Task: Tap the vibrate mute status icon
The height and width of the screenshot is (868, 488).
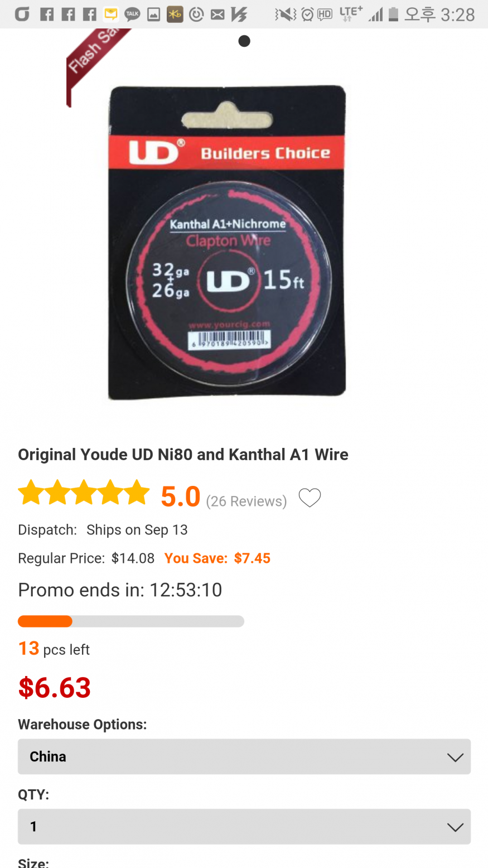Action: click(286, 15)
